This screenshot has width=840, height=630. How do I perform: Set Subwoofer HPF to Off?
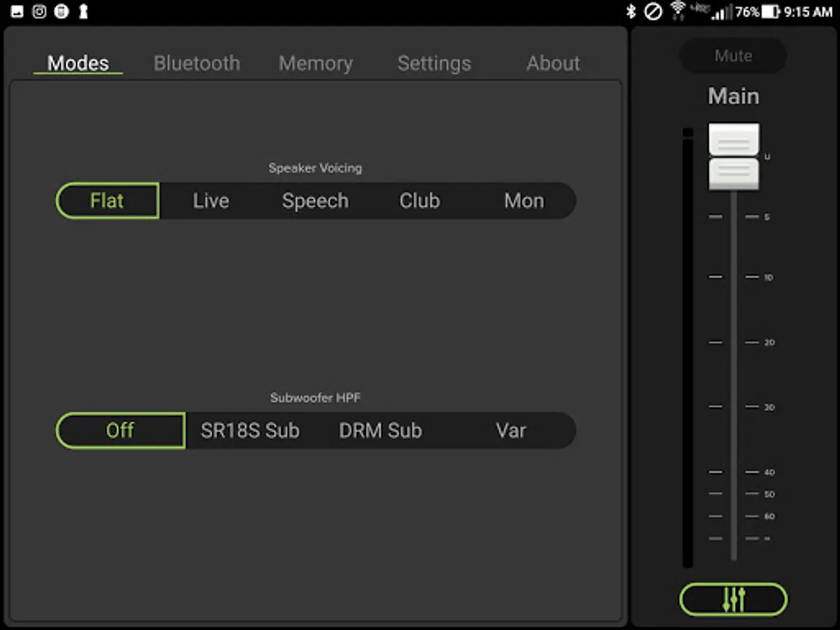pos(120,430)
